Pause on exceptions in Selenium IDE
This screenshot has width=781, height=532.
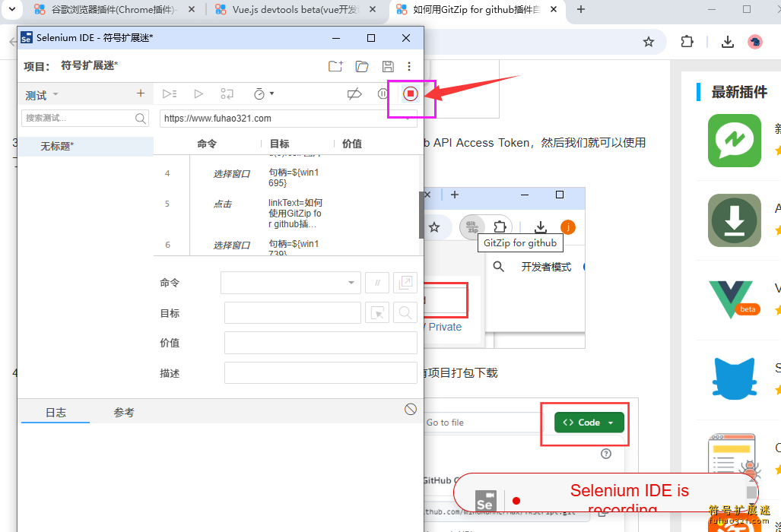(x=383, y=93)
